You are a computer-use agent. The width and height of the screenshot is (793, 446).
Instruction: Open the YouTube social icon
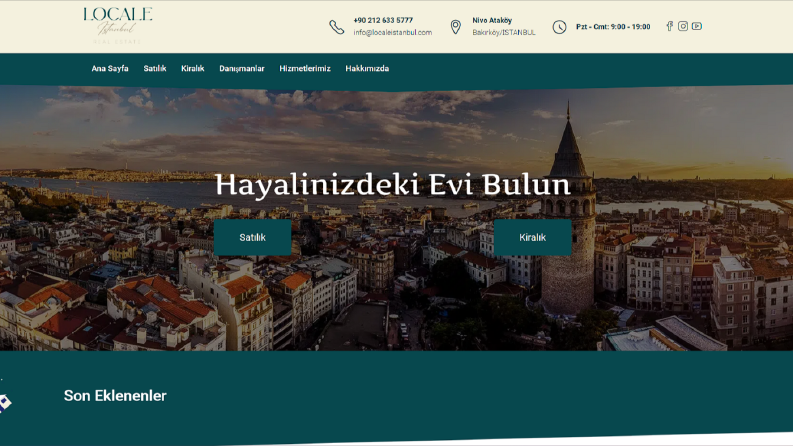pos(697,26)
